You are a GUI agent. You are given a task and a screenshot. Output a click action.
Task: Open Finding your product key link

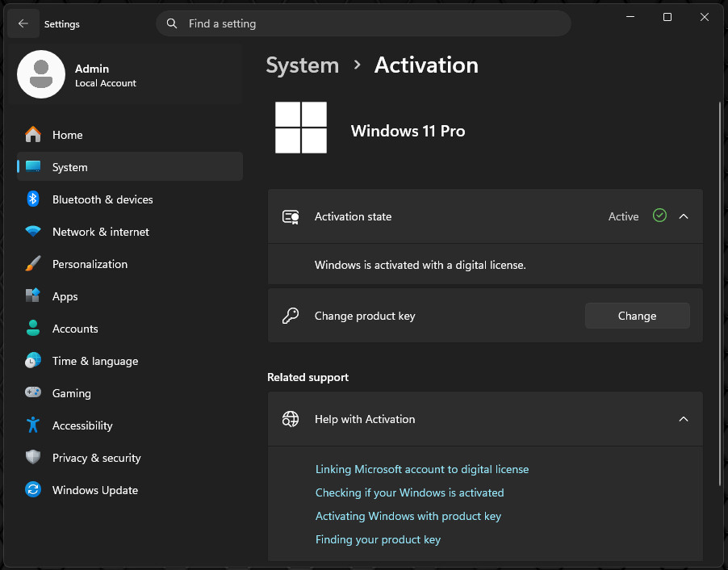(378, 539)
